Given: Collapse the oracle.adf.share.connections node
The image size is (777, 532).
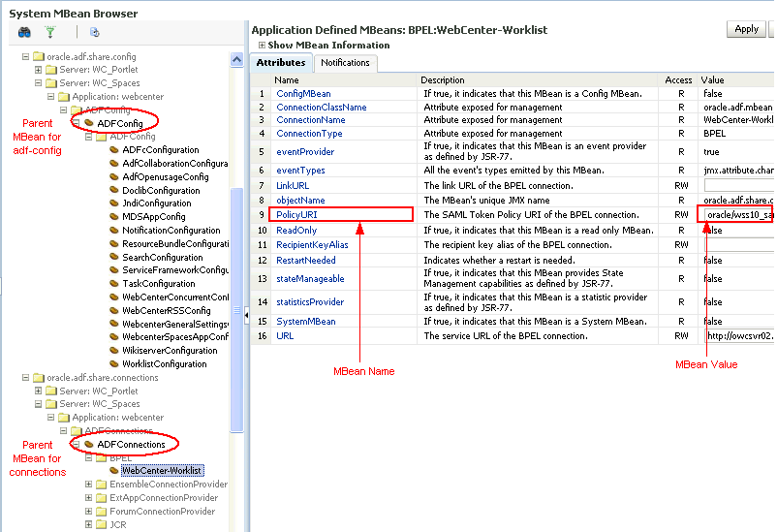Looking at the screenshot, I should (25, 377).
